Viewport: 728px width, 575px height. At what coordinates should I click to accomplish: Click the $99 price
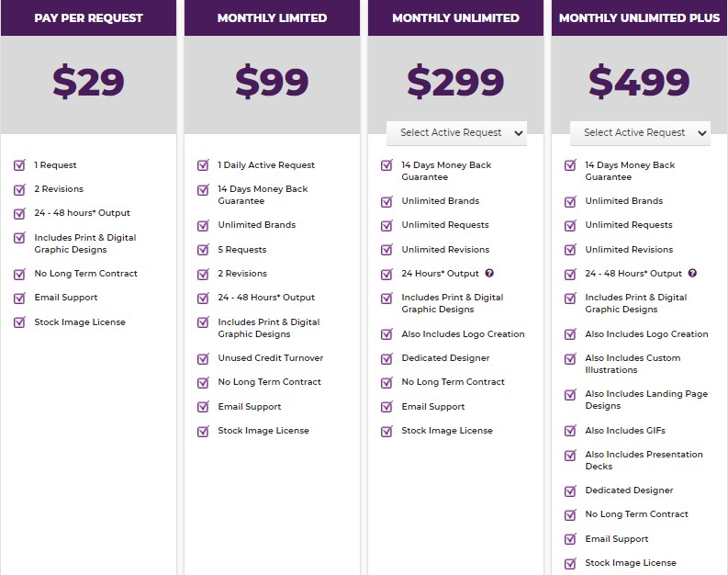pos(272,81)
